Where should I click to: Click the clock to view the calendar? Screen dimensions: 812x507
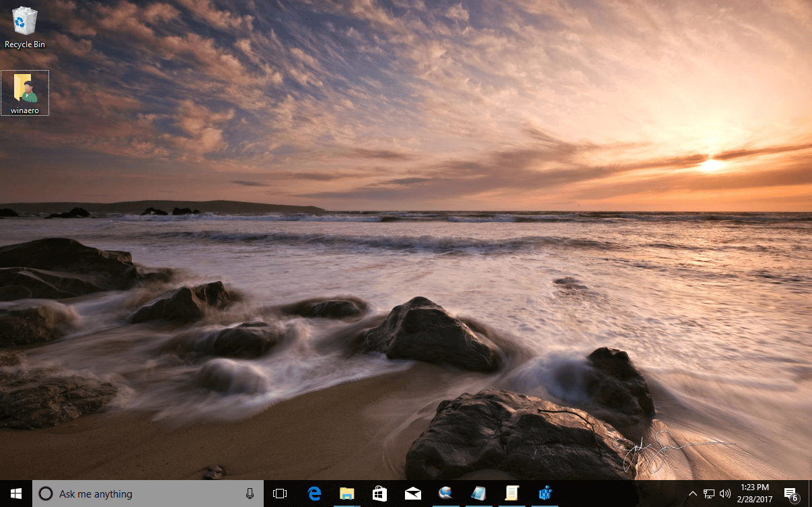coord(753,492)
